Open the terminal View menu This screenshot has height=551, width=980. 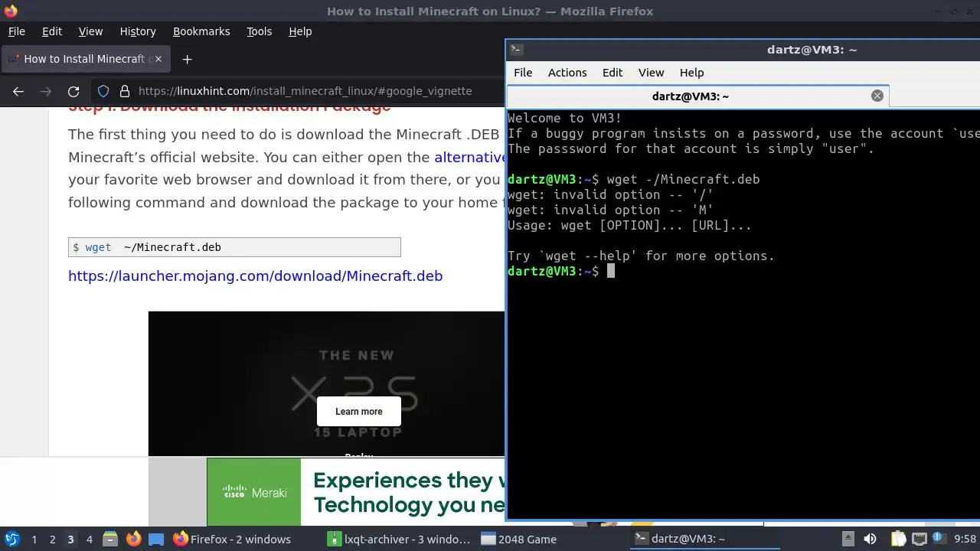tap(651, 73)
